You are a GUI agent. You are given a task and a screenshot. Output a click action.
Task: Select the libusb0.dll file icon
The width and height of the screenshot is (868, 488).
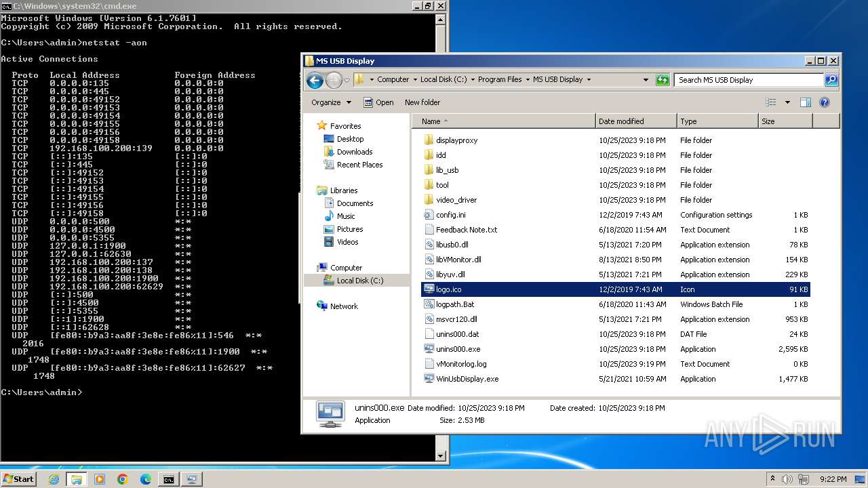coord(429,245)
